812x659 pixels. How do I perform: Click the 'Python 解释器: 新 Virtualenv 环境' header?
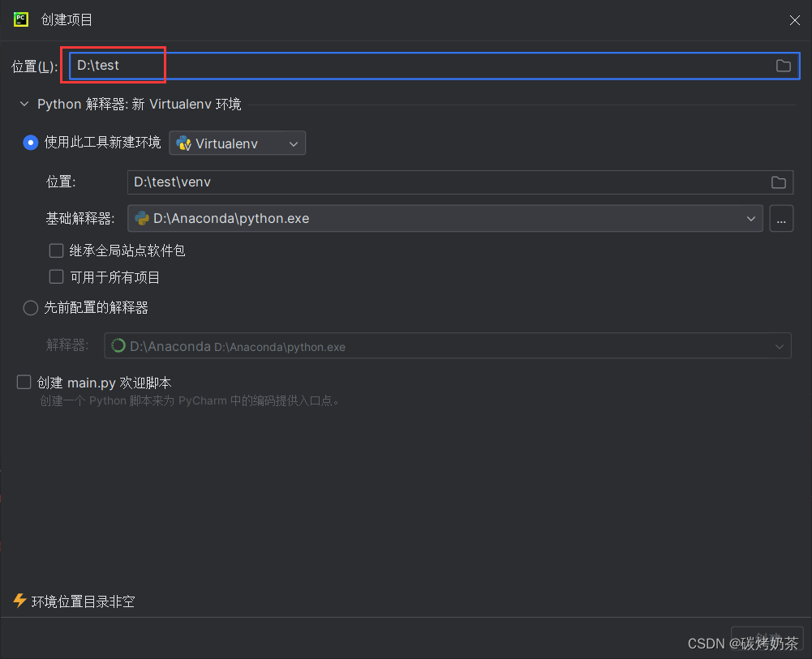point(140,104)
